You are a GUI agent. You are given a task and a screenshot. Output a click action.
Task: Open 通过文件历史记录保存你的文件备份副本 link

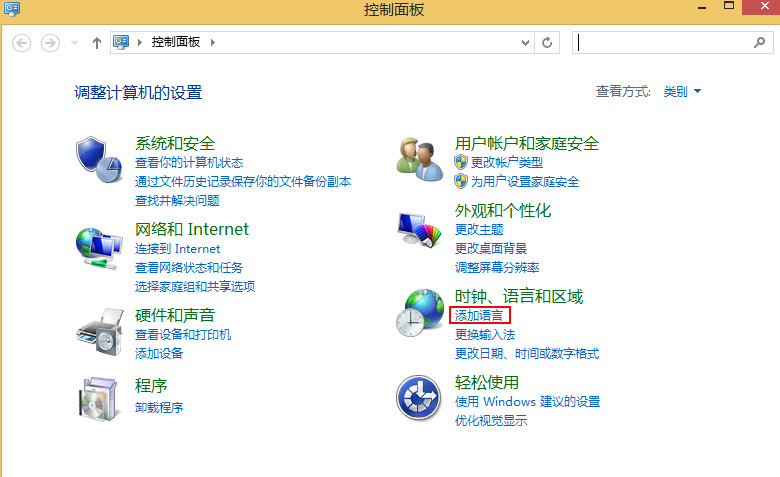tap(243, 182)
